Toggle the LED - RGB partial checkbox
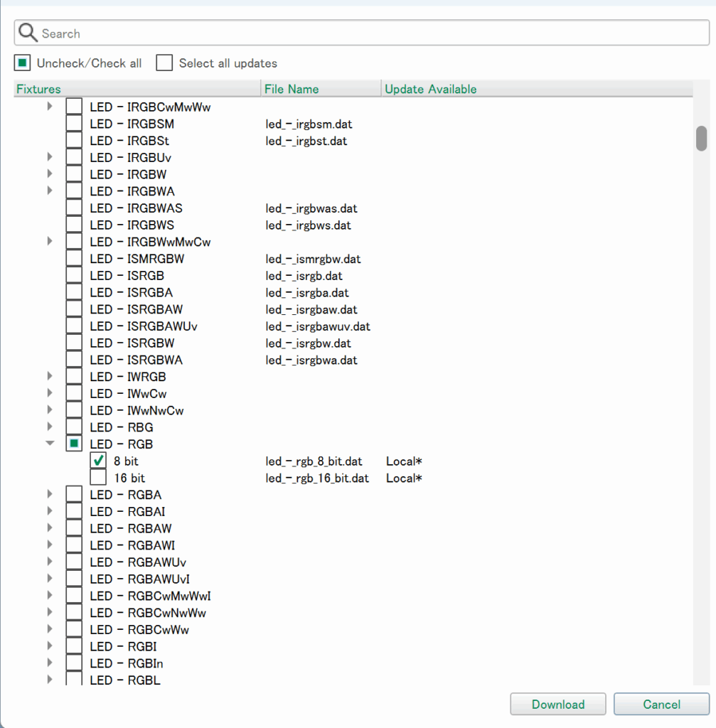Image resolution: width=716 pixels, height=728 pixels. click(x=74, y=444)
